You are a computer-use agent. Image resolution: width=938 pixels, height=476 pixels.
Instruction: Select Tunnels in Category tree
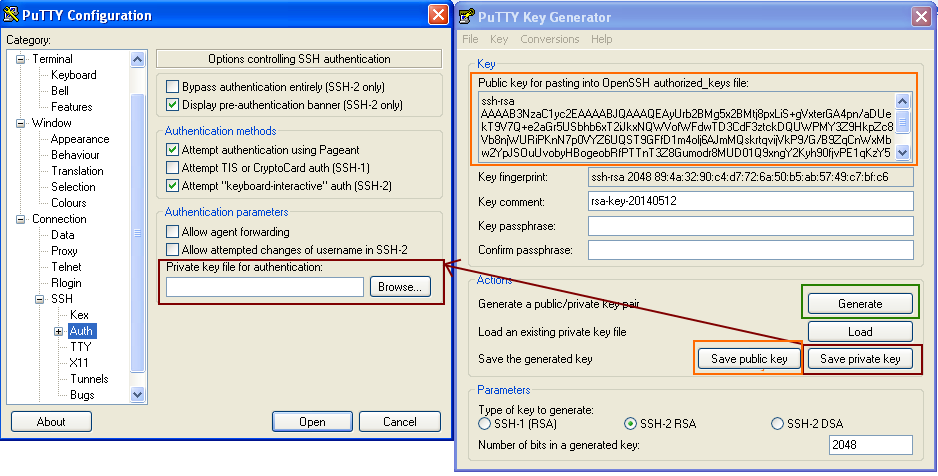89,379
